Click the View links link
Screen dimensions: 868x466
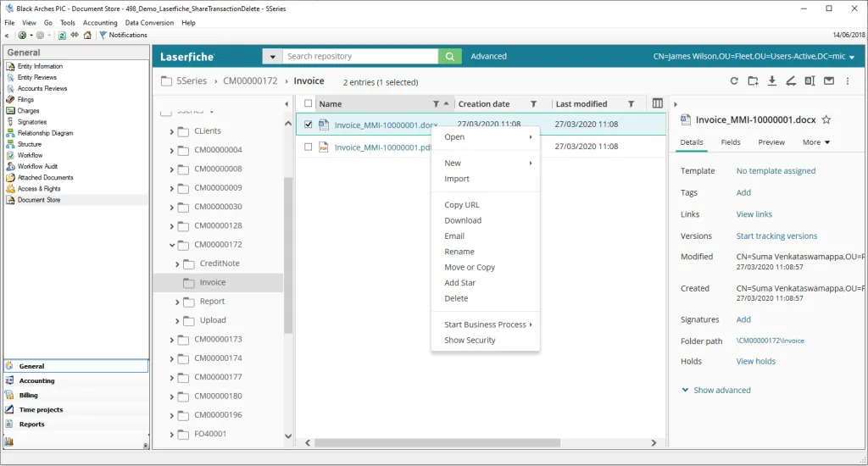pos(754,214)
